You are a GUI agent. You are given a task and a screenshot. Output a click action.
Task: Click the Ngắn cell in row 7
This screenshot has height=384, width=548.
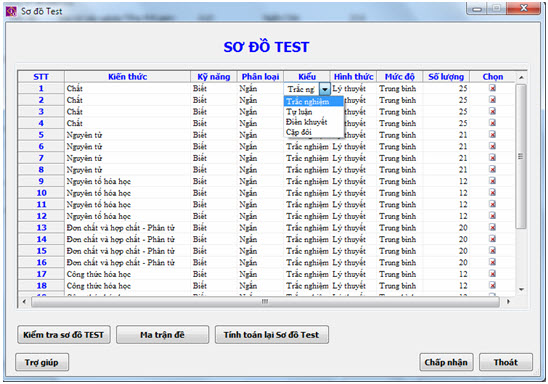(260, 158)
